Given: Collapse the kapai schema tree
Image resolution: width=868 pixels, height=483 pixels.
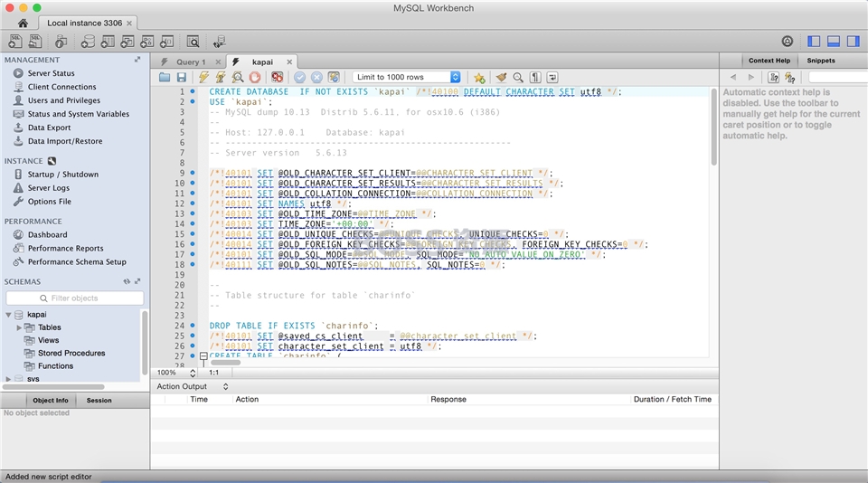Looking at the screenshot, I should (x=8, y=315).
